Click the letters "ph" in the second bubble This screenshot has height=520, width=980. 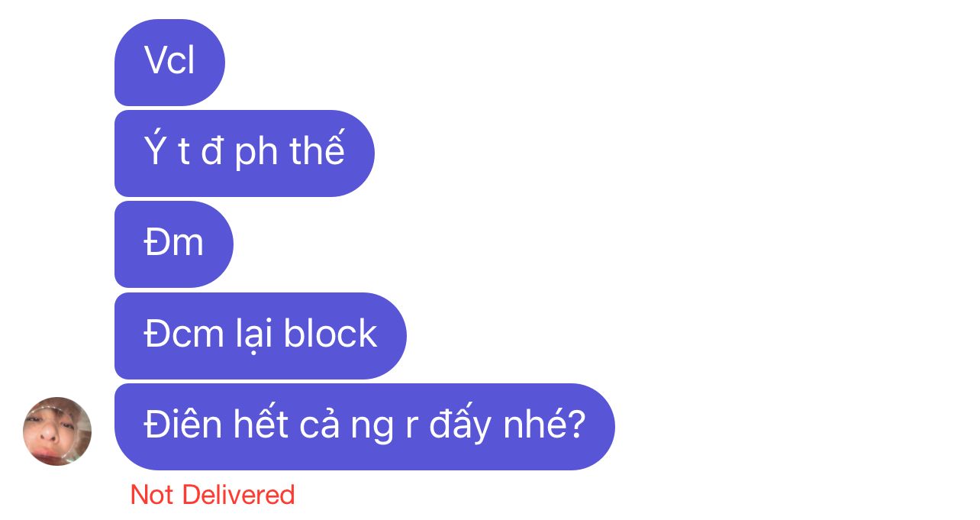click(x=256, y=153)
